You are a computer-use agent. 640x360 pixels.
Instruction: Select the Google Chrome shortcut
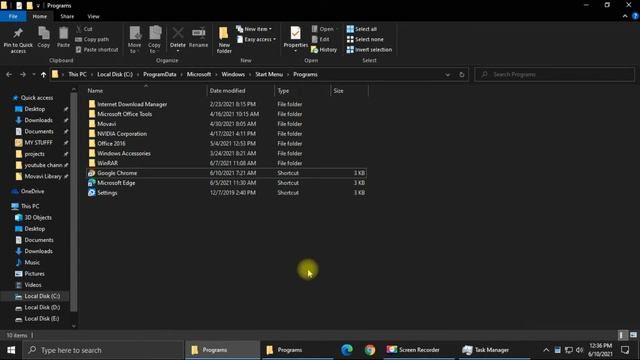coord(227,173)
